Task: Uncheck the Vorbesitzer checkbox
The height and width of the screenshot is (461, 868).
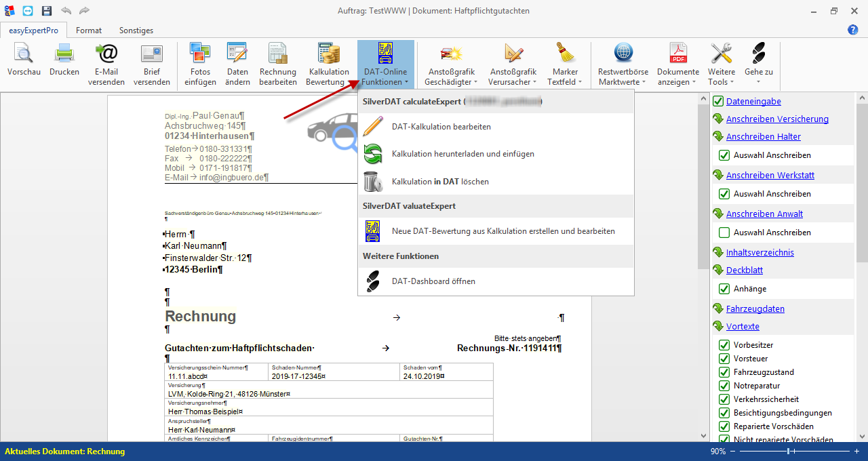Action: point(724,345)
